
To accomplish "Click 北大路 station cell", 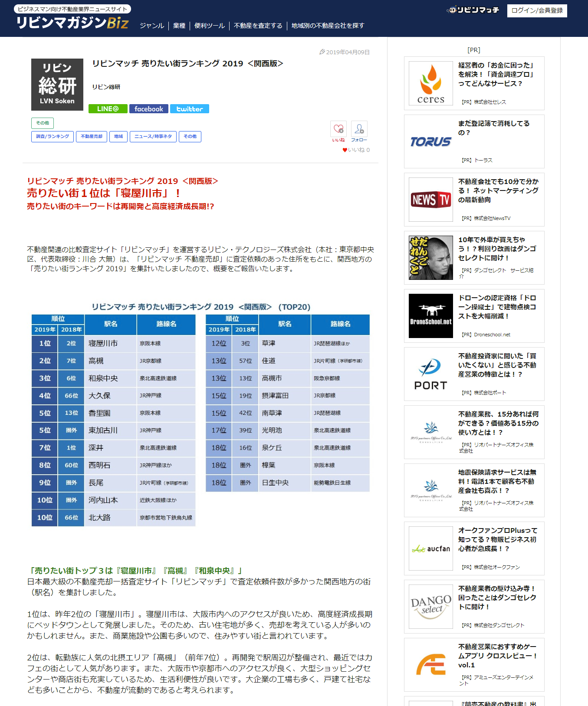I will (111, 518).
